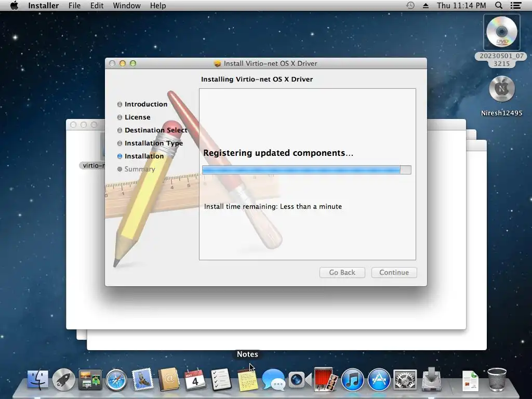Viewport: 532px width, 399px height.
Task: Click the eject menu bar icon
Action: [425, 6]
